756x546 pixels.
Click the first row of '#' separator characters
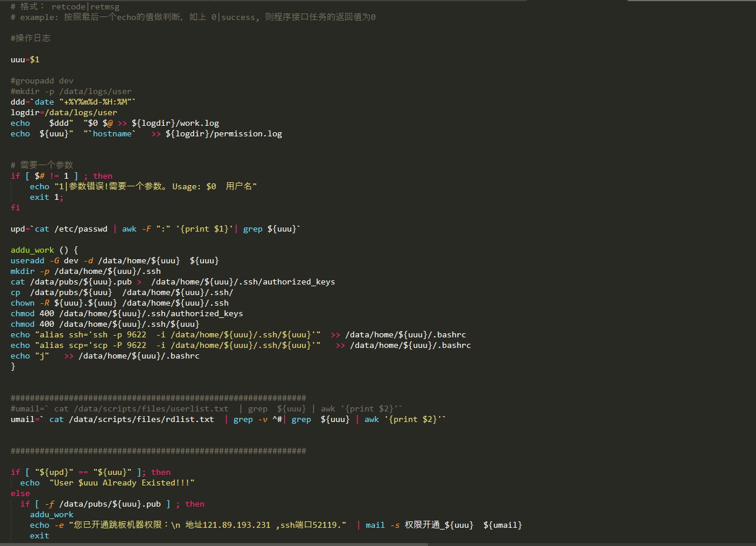pyautogui.click(x=158, y=398)
